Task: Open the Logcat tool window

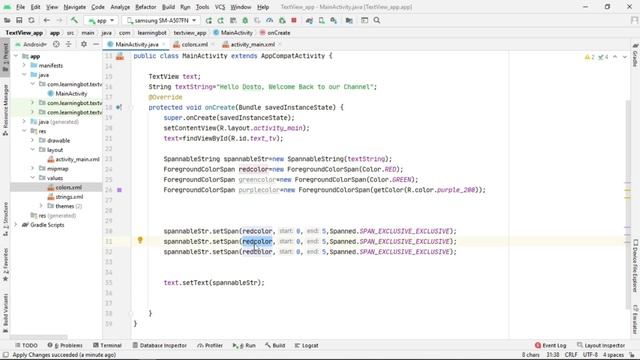Action: pyautogui.click(x=306, y=345)
